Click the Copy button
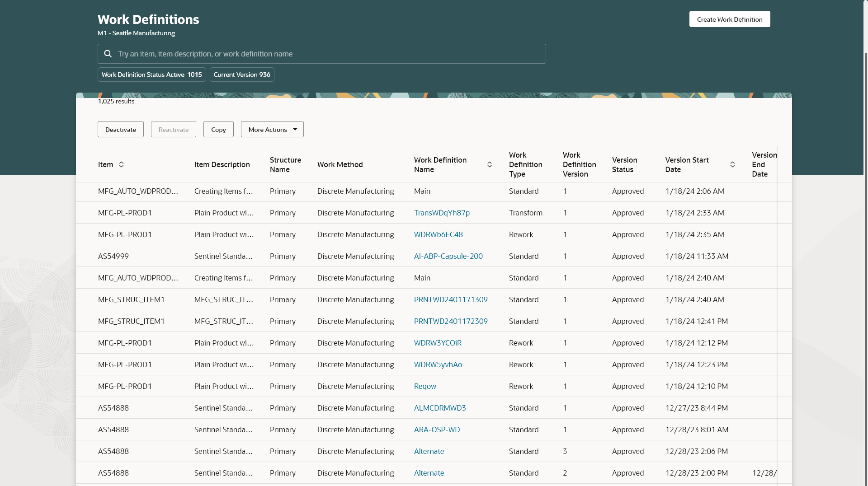 pyautogui.click(x=218, y=129)
